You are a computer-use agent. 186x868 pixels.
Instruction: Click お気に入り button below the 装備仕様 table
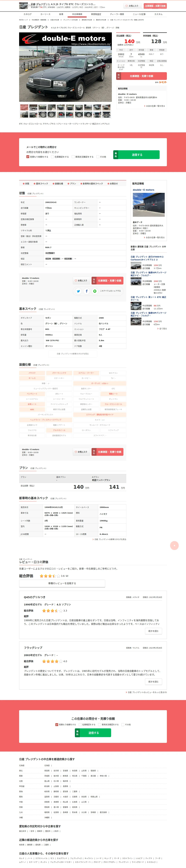tap(81, 452)
